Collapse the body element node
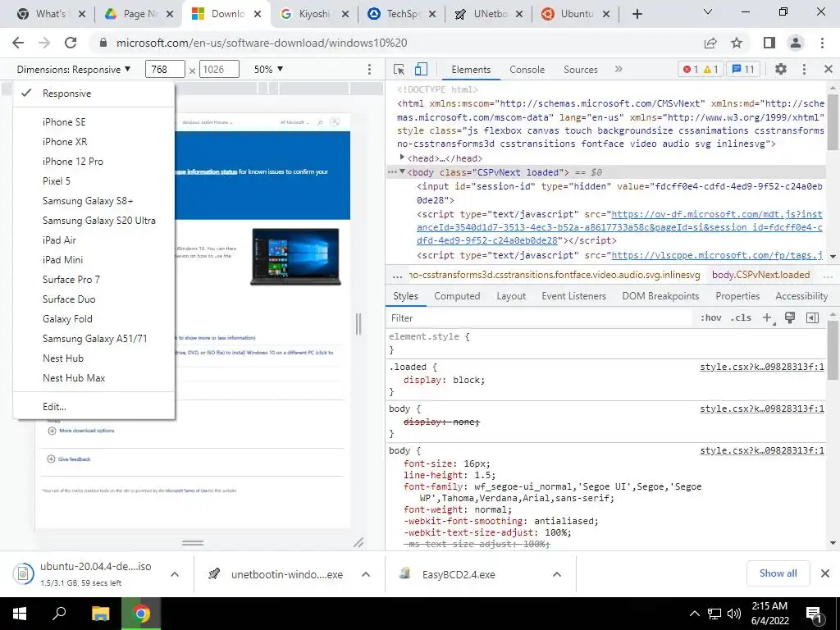This screenshot has width=840, height=630. tap(402, 171)
